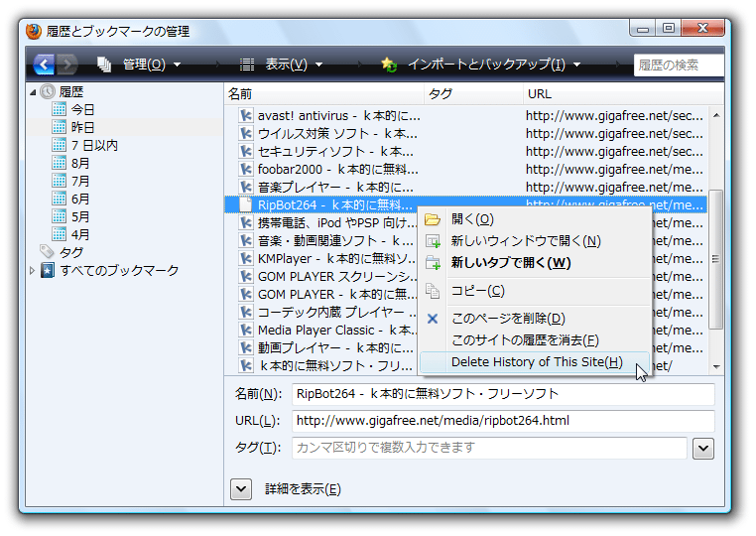The height and width of the screenshot is (536, 756).
Task: Go back with the blue back arrow
Action: point(44,65)
